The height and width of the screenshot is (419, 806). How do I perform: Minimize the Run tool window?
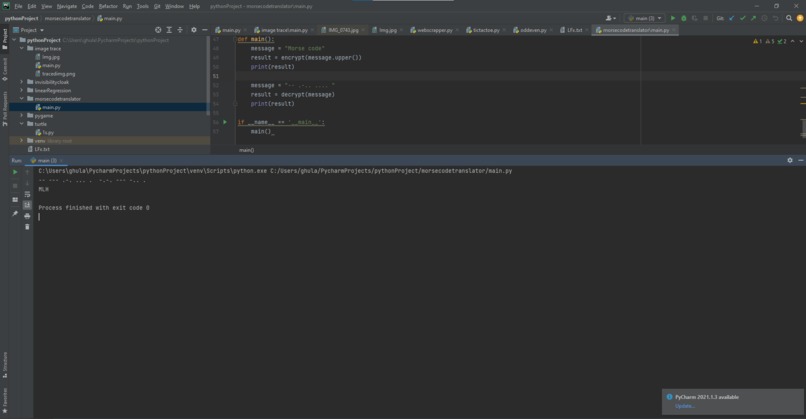(801, 160)
